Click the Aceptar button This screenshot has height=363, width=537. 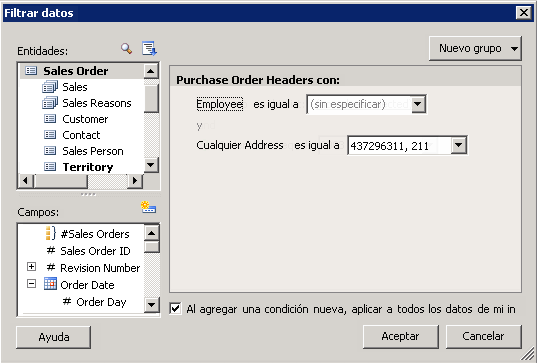pyautogui.click(x=400, y=336)
